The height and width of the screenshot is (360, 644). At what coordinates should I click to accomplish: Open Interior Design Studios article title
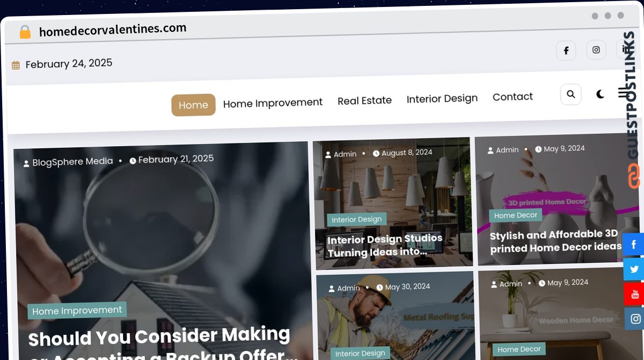pyautogui.click(x=385, y=245)
